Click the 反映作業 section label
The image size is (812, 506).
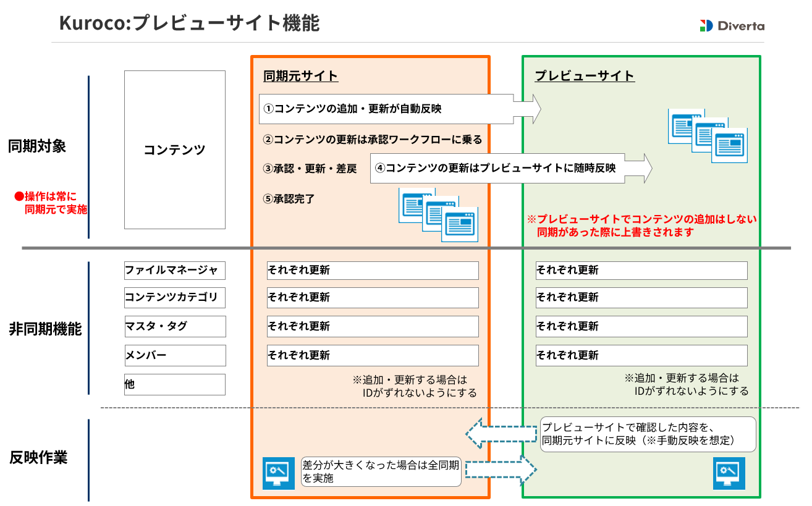pos(38,458)
